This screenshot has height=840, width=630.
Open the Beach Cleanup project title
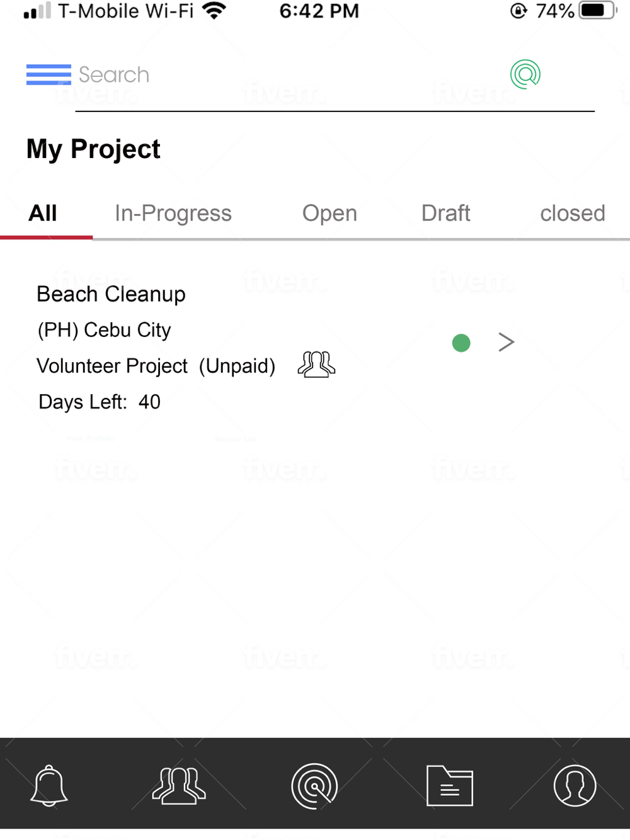pyautogui.click(x=111, y=294)
